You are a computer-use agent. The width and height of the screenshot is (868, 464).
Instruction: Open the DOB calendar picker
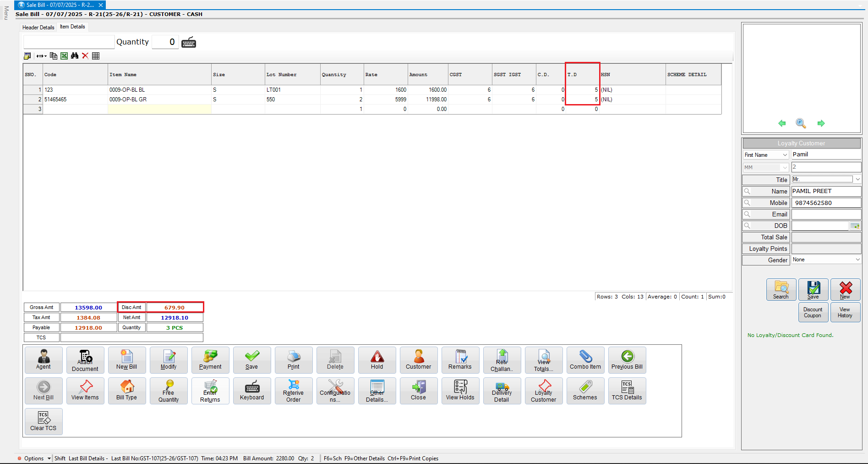pos(855,226)
